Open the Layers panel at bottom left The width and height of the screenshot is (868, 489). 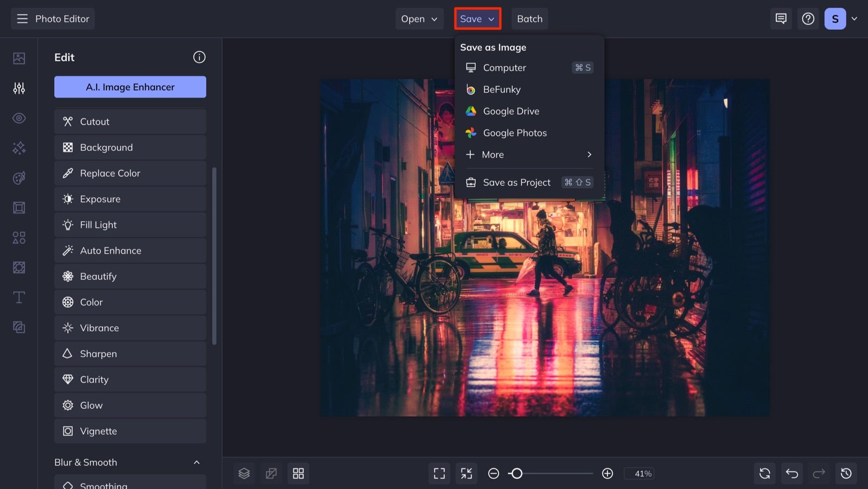(x=244, y=473)
